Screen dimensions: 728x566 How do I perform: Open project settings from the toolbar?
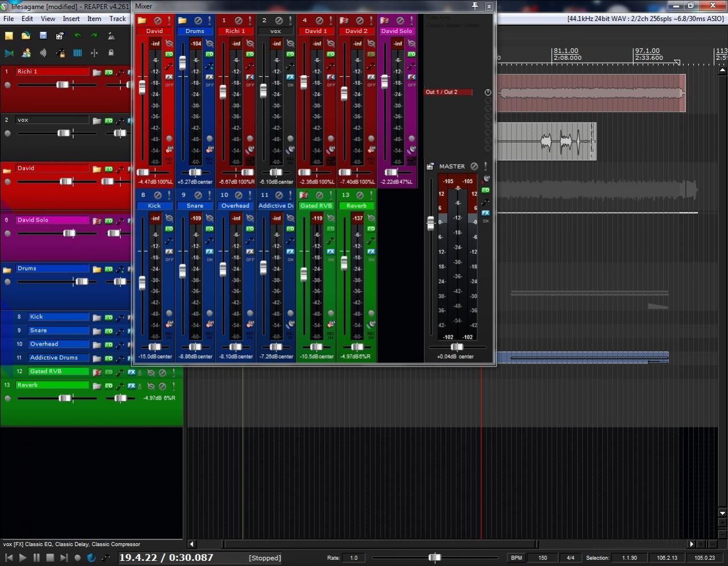(60, 36)
